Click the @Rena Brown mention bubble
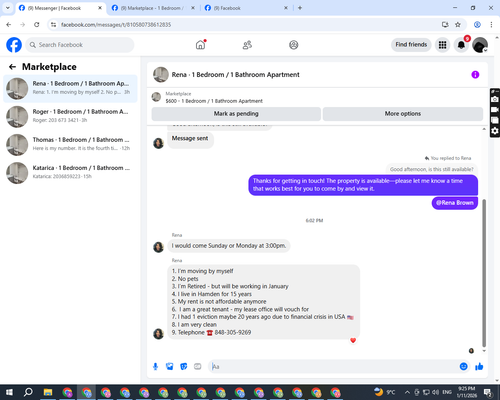The width and height of the screenshot is (500, 400). 455,203
